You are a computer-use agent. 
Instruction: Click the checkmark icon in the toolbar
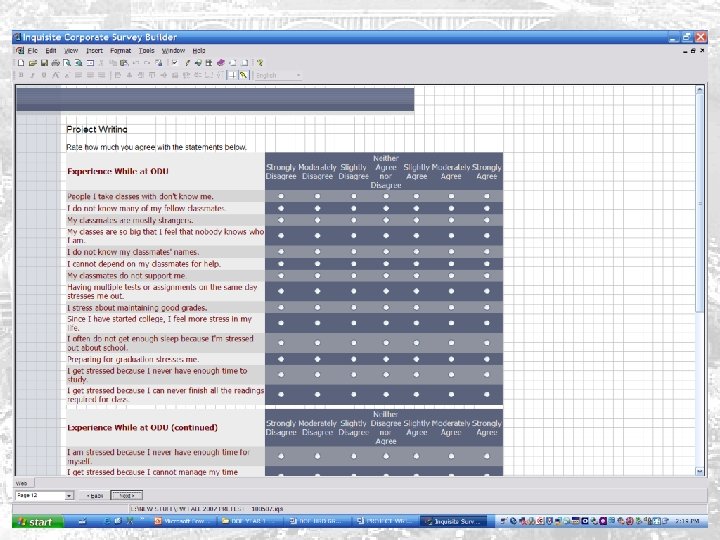tap(175, 62)
